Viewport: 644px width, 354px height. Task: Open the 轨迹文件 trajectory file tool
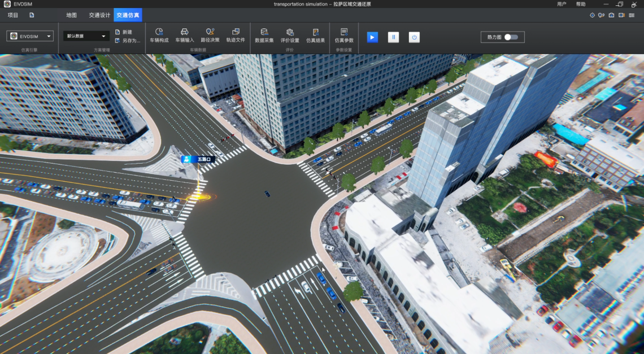236,36
